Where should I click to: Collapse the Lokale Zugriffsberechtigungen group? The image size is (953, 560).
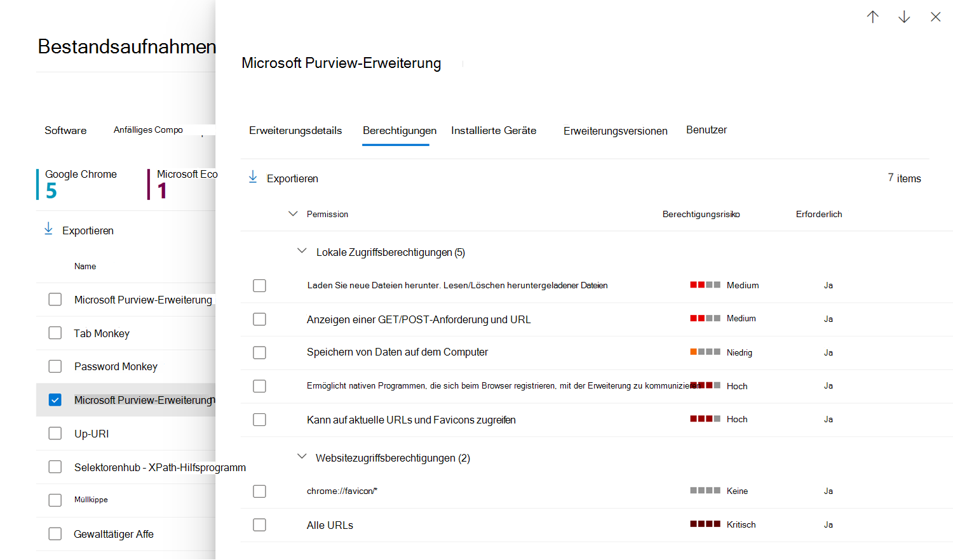click(302, 251)
